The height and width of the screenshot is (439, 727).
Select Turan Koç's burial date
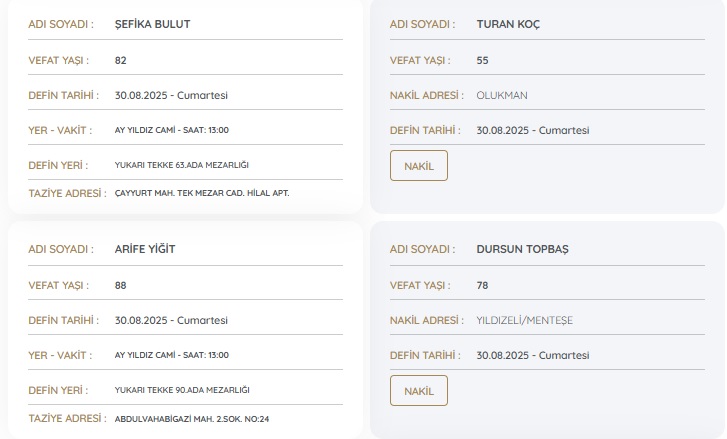[x=533, y=130]
